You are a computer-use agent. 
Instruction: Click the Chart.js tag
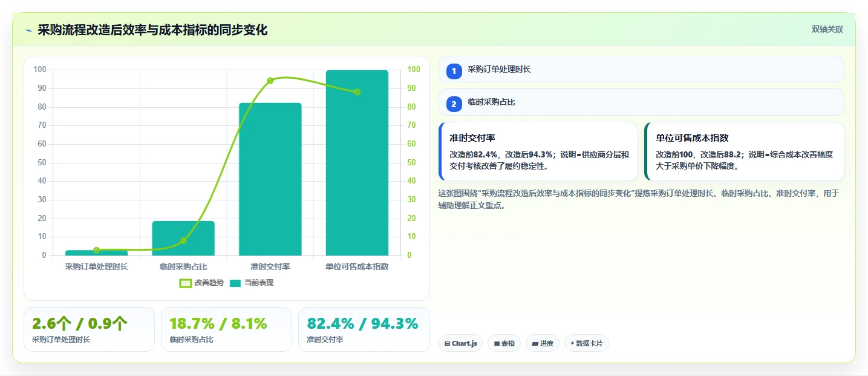(x=460, y=343)
